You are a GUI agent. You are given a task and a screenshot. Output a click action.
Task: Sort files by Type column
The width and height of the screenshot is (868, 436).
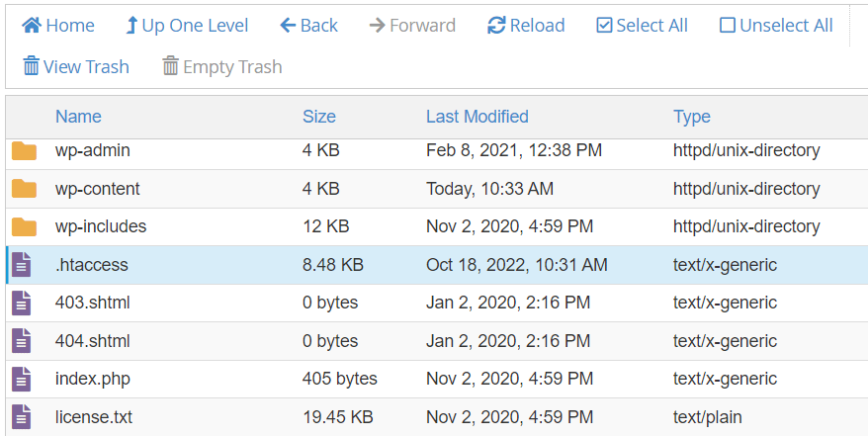pyautogui.click(x=692, y=117)
